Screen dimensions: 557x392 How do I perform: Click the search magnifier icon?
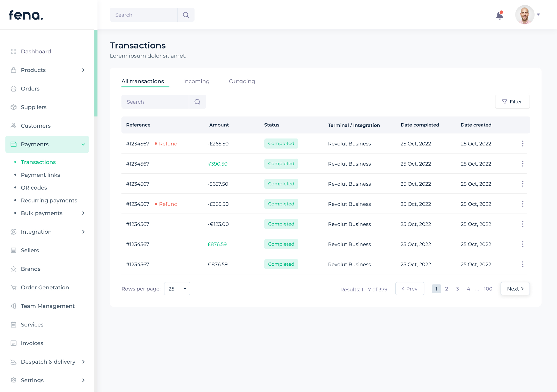[186, 15]
